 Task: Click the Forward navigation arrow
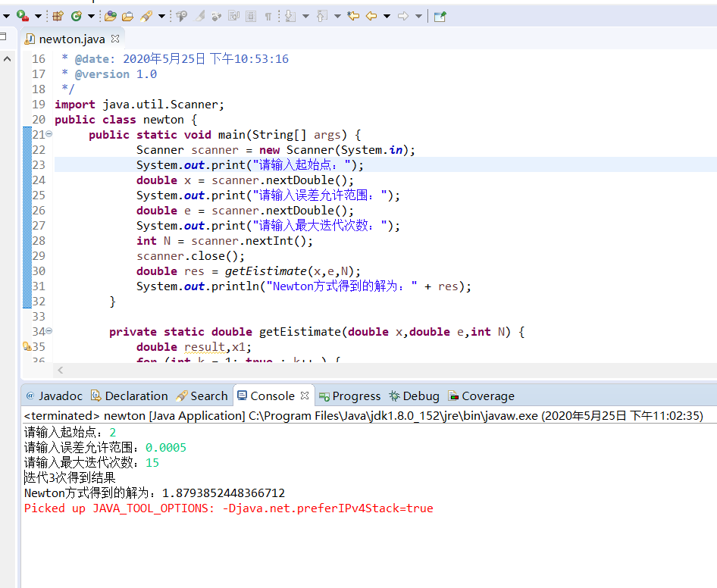[403, 17]
